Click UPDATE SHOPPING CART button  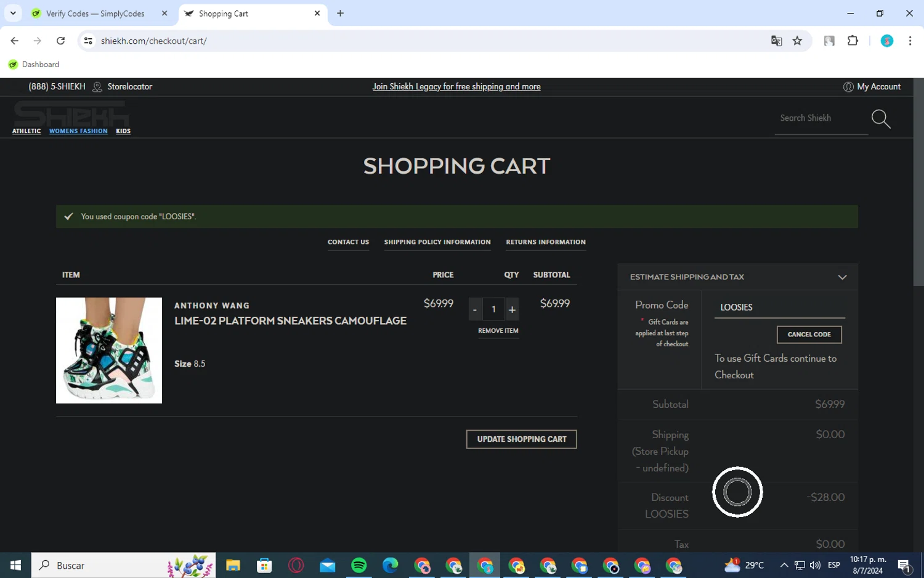click(522, 439)
